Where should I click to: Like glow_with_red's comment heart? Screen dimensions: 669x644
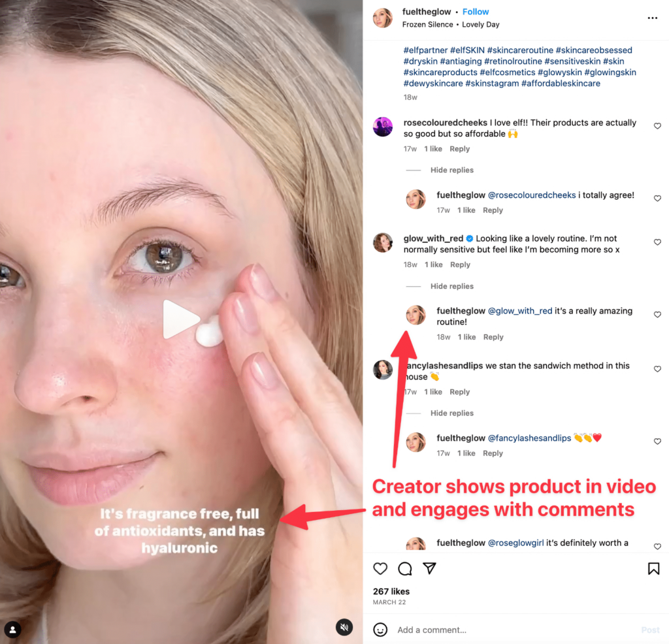(x=657, y=242)
